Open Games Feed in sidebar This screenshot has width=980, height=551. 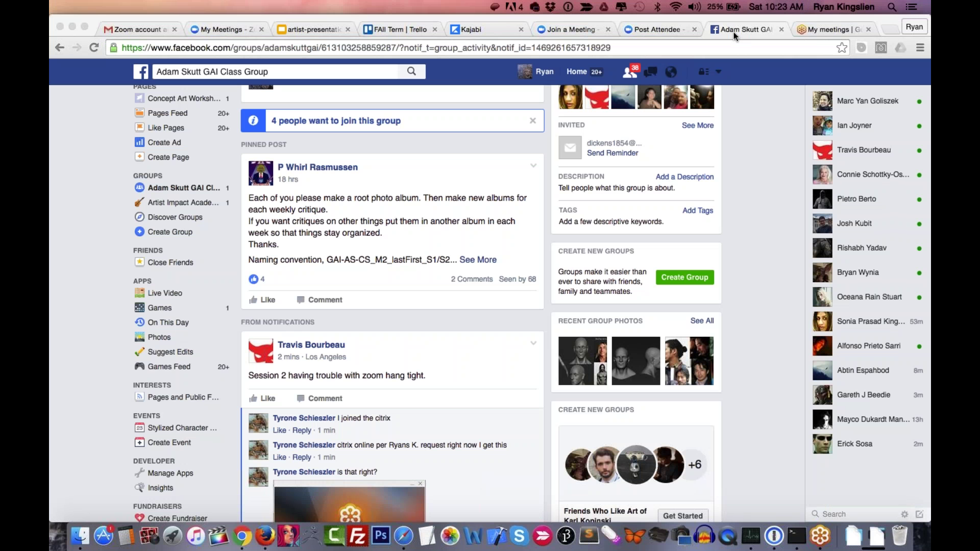click(x=169, y=367)
